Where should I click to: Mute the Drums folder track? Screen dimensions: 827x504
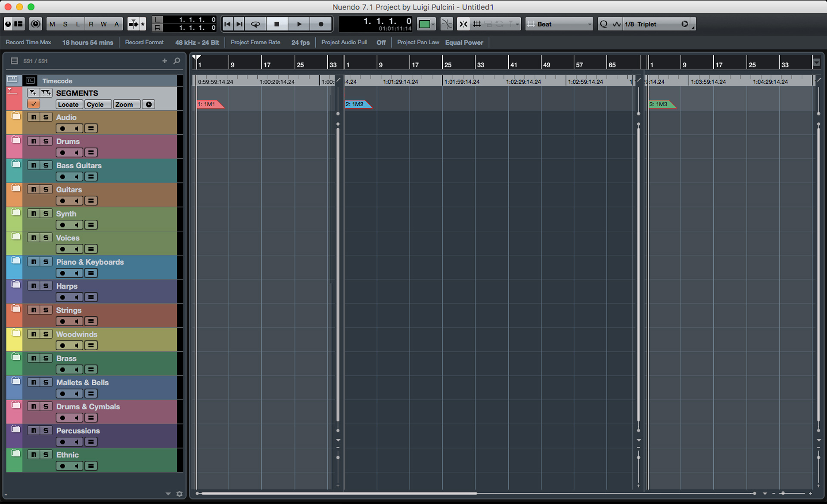[x=34, y=141]
